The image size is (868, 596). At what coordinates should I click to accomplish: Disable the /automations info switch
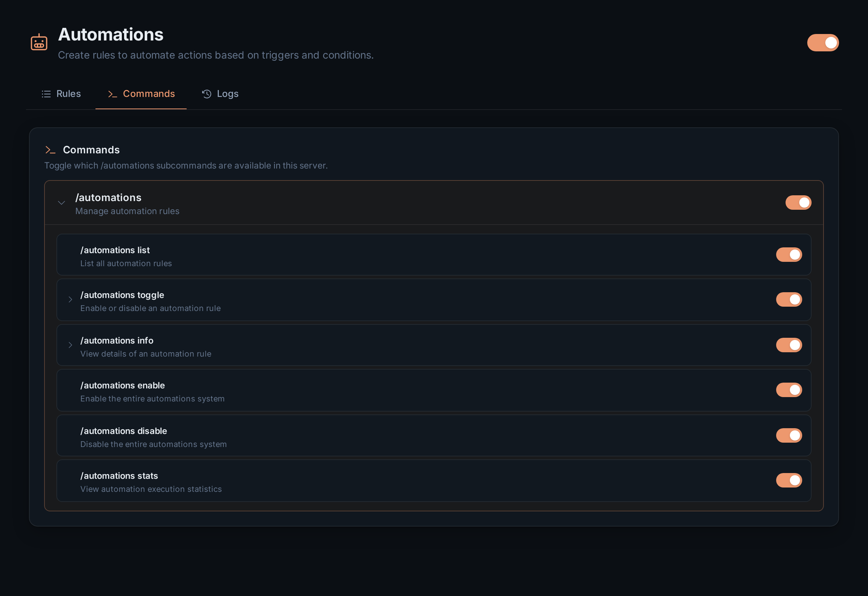point(789,345)
